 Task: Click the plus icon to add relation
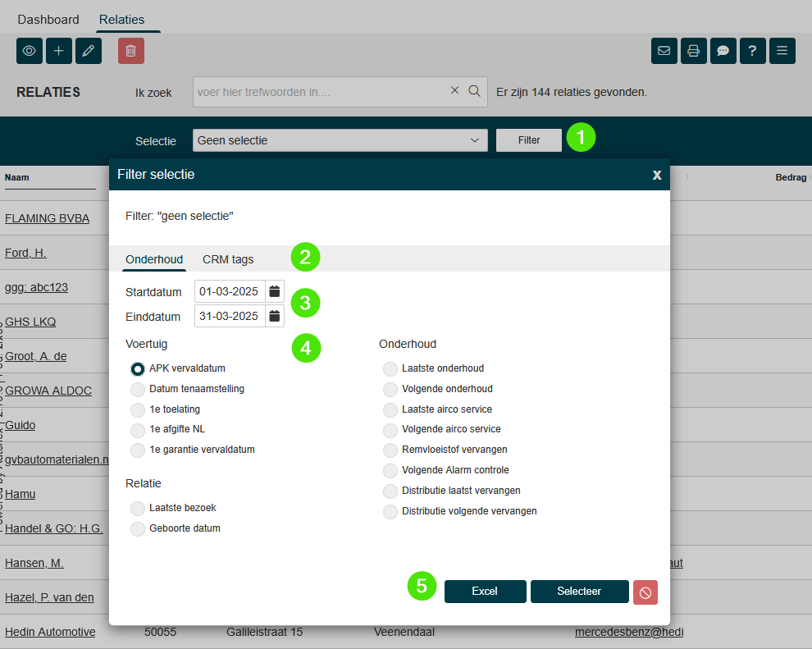(x=59, y=51)
